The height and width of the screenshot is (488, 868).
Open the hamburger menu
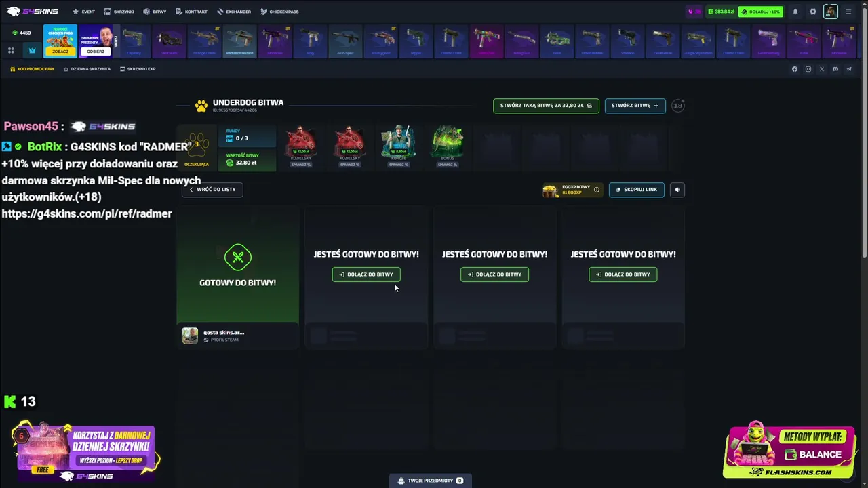click(848, 12)
